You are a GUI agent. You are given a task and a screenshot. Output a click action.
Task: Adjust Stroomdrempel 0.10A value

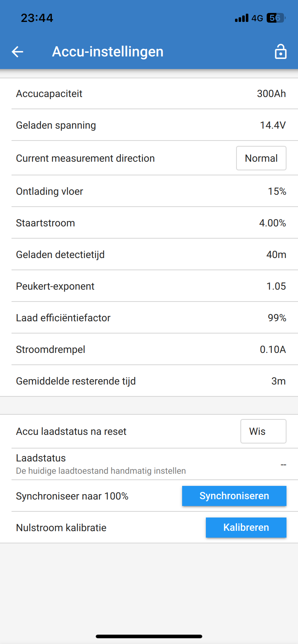pos(272,350)
